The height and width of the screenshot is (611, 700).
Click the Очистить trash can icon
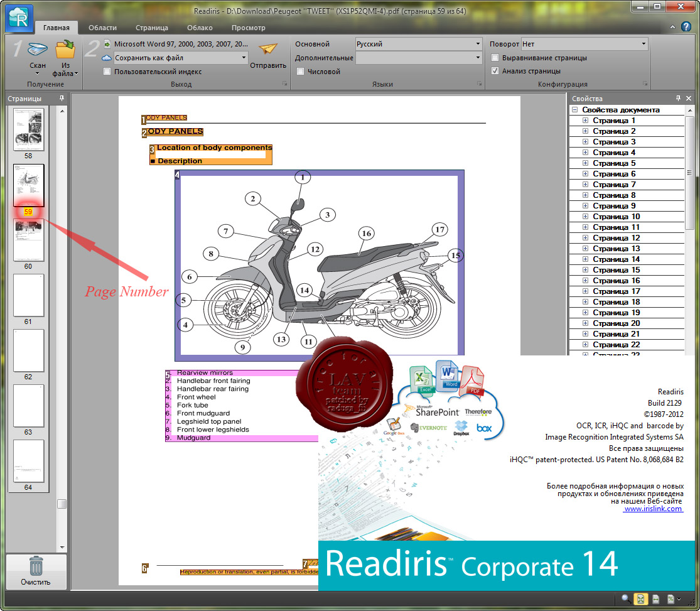tap(36, 565)
